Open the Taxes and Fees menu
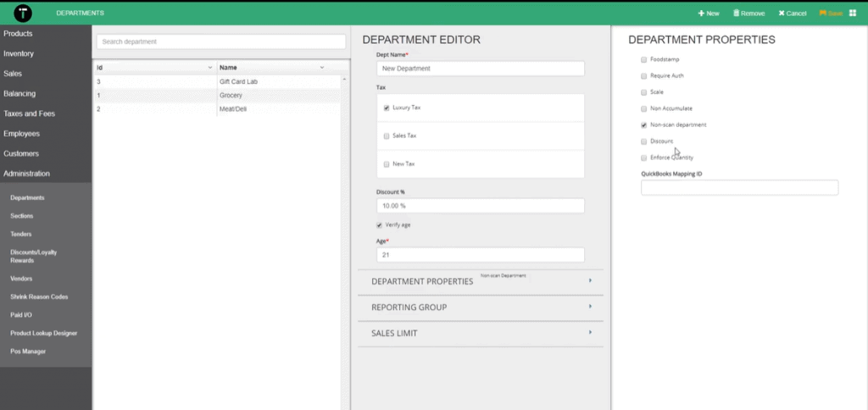Viewport: 868px width, 410px height. [28, 114]
